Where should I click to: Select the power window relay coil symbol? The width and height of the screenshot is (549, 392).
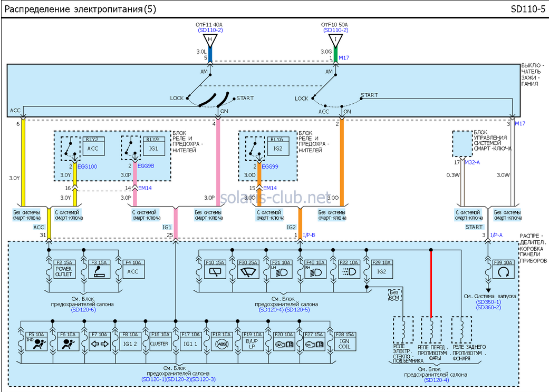[x=403, y=330]
